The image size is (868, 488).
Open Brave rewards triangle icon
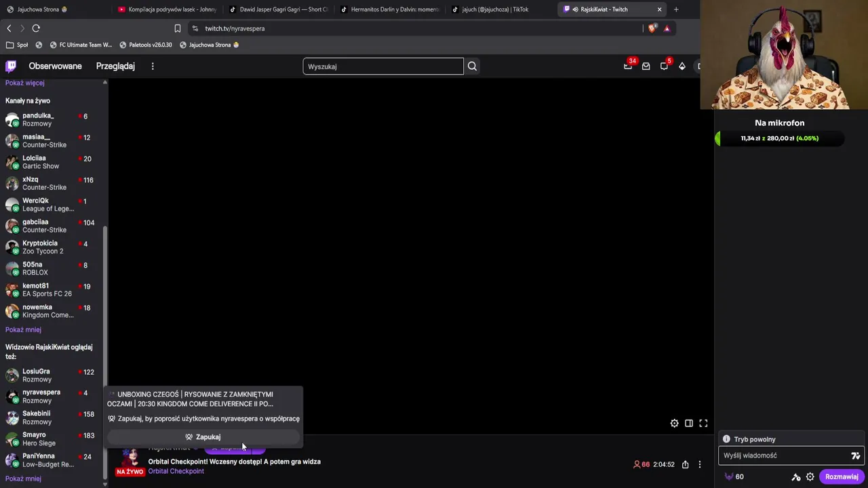click(667, 28)
